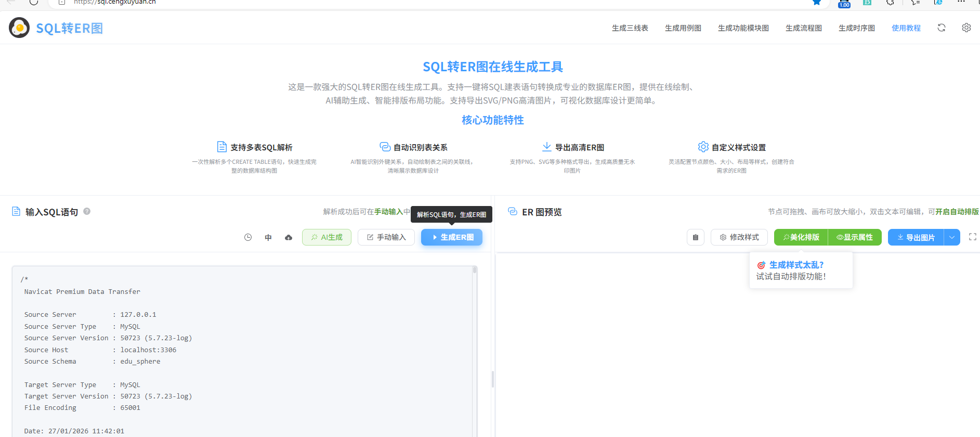The height and width of the screenshot is (437, 980).
Task: Click the 生成ER图 button
Action: 452,237
